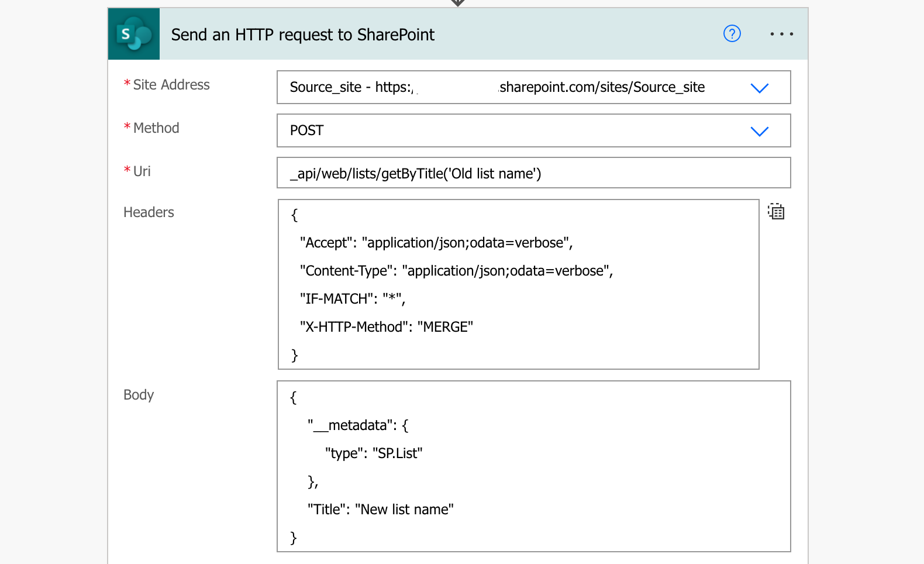Image resolution: width=924 pixels, height=564 pixels.
Task: Click the "IF-MATCH" header line
Action: tap(353, 299)
